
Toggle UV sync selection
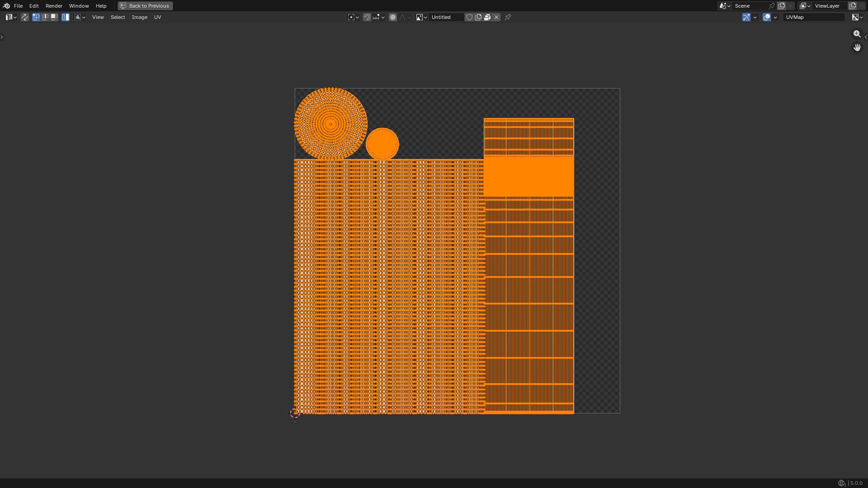click(25, 17)
